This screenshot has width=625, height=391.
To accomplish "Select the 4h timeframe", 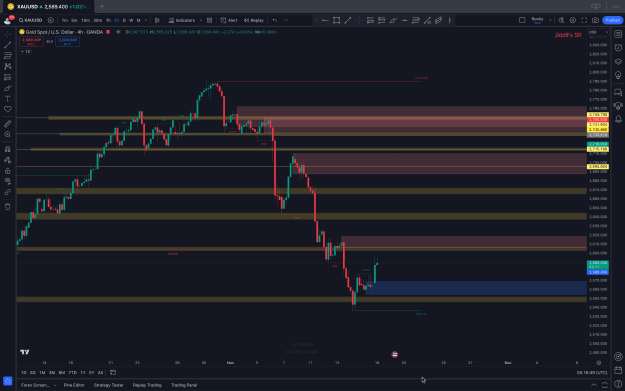I will [x=116, y=20].
